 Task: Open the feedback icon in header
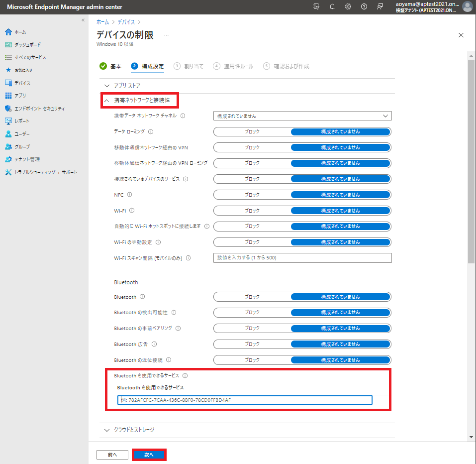pyautogui.click(x=380, y=6)
